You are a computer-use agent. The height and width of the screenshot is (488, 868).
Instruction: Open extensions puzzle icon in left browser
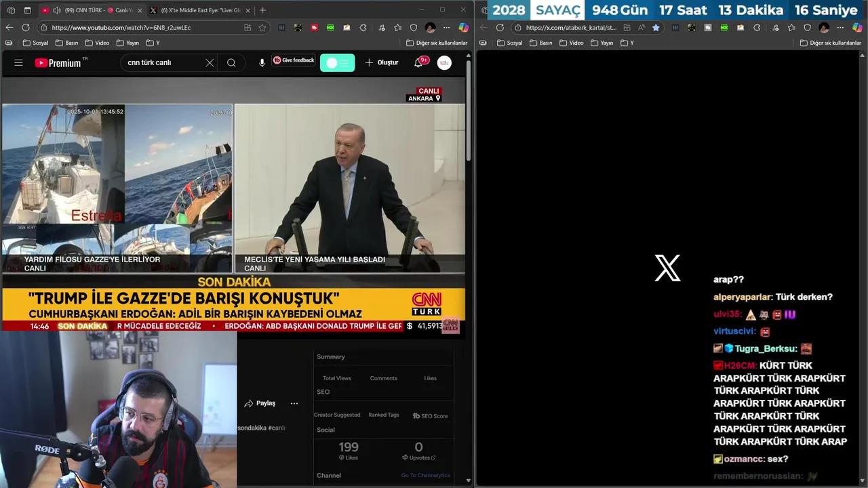(363, 28)
